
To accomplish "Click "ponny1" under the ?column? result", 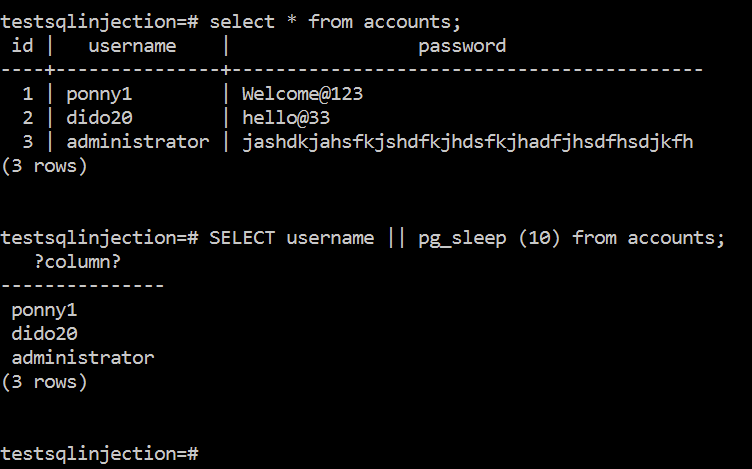I will [x=44, y=310].
